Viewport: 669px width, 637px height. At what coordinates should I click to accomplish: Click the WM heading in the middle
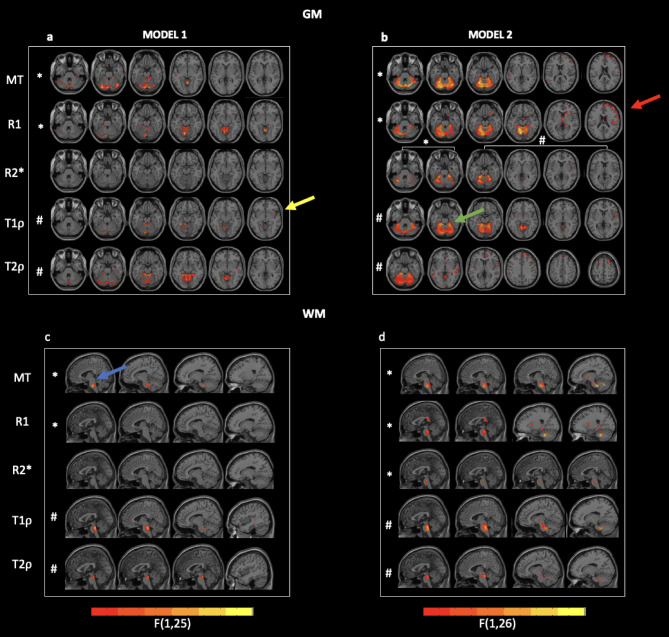314,314
